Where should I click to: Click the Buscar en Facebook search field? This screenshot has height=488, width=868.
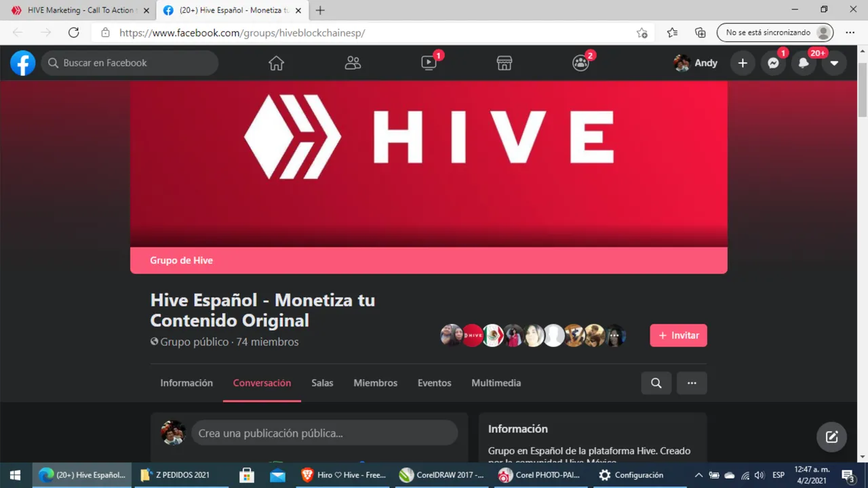click(130, 63)
